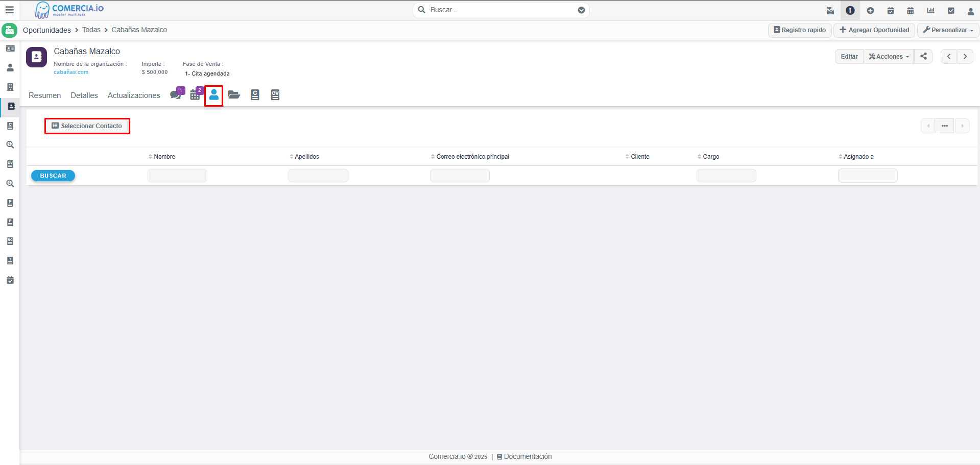Viewport: 980px width, 465px height.
Task: Open the comments tab with badge 1
Action: pyautogui.click(x=176, y=95)
